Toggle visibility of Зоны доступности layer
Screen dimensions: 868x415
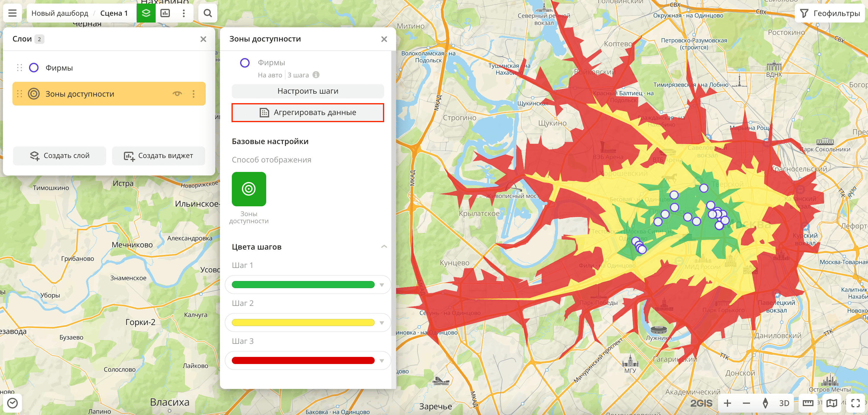coord(177,94)
